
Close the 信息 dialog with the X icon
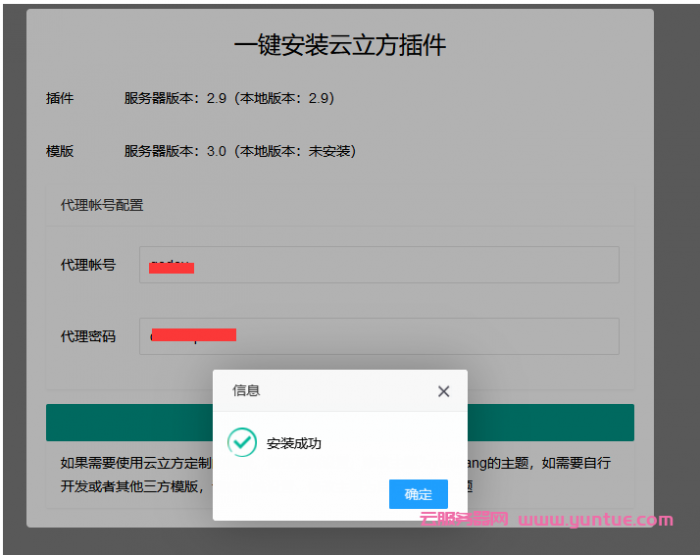(444, 391)
